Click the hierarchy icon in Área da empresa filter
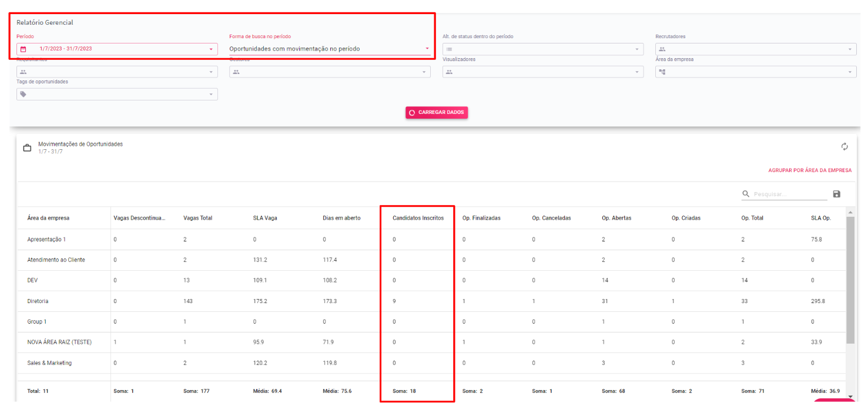Image resolution: width=868 pixels, height=420 pixels. pos(662,72)
